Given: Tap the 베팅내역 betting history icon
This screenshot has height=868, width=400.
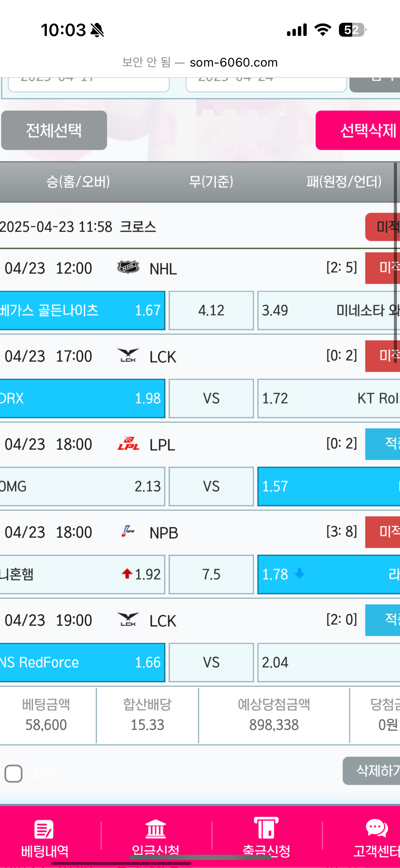Looking at the screenshot, I should tap(44, 829).
